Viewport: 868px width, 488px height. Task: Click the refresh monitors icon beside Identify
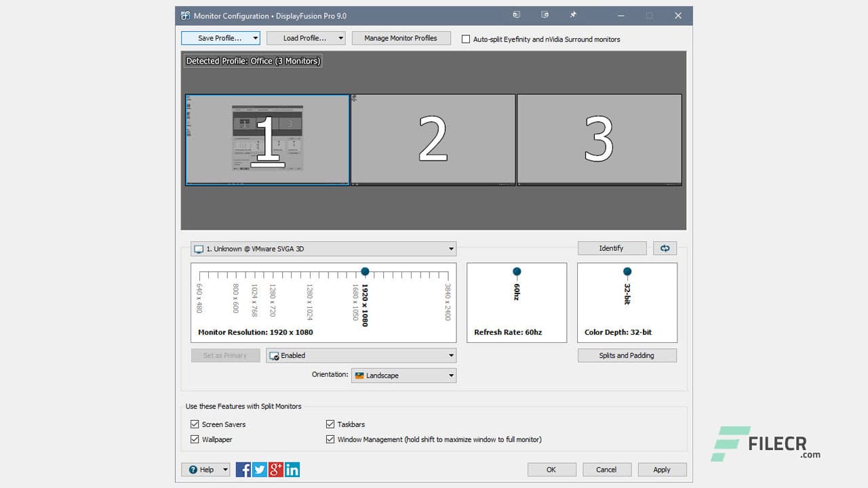pos(665,248)
